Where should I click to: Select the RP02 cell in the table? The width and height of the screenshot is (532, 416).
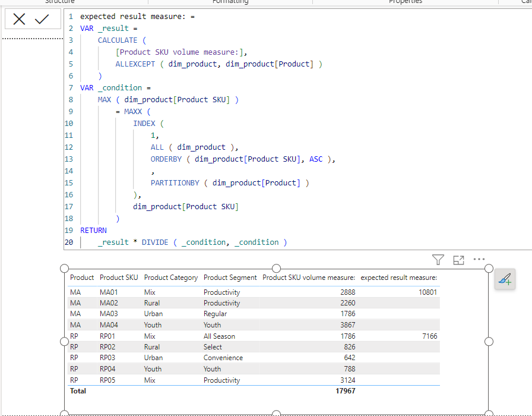107,347
